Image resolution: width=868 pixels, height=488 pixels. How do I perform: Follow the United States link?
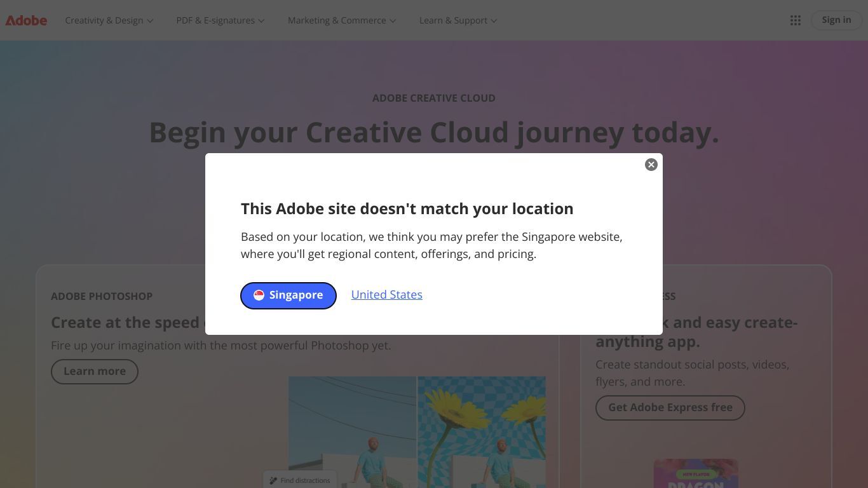(387, 295)
